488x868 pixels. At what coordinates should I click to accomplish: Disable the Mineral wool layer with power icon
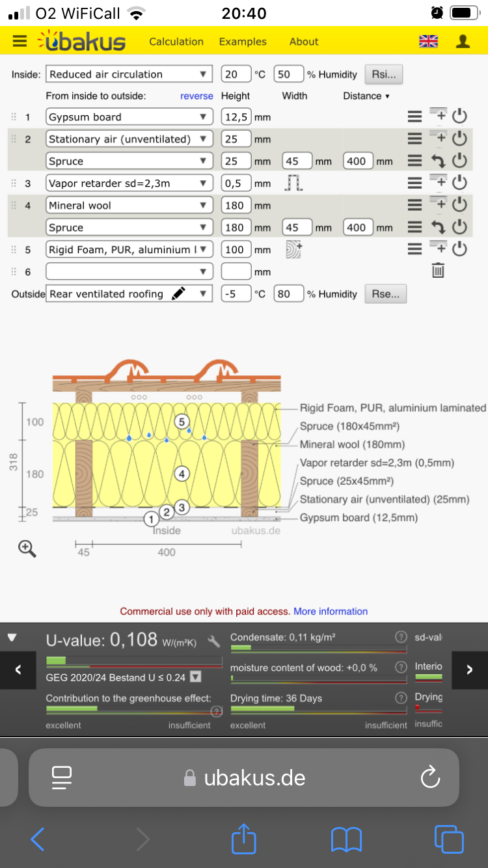tap(459, 206)
